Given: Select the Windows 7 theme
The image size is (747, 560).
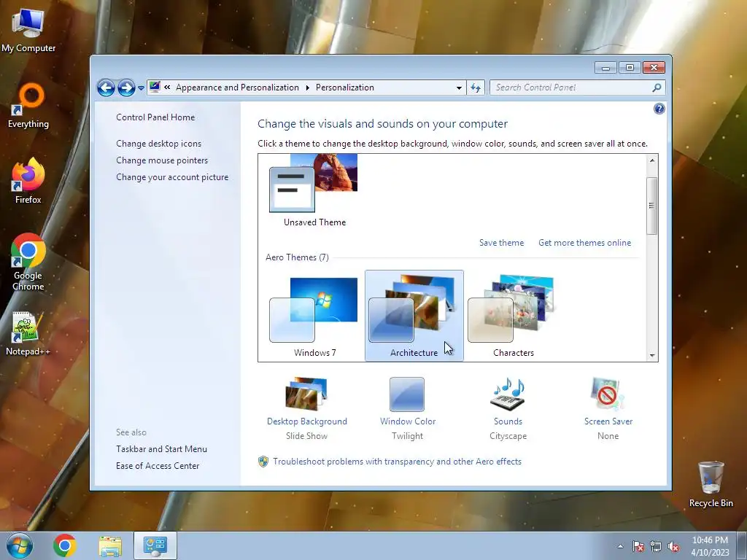Looking at the screenshot, I should coord(314,316).
